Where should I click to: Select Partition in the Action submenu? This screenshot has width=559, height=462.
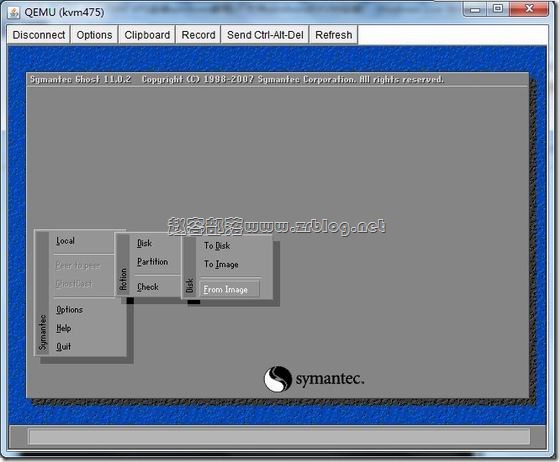click(x=153, y=262)
